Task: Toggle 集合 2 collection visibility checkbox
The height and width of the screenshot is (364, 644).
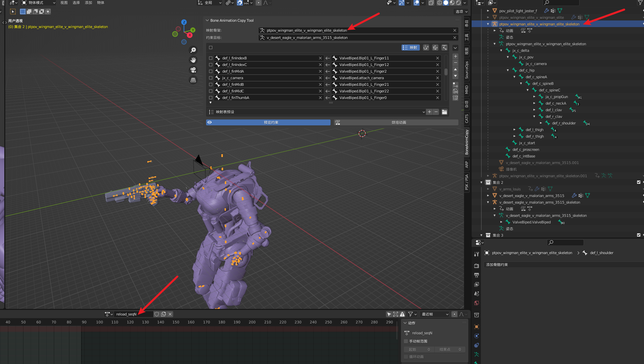Action: (x=638, y=182)
